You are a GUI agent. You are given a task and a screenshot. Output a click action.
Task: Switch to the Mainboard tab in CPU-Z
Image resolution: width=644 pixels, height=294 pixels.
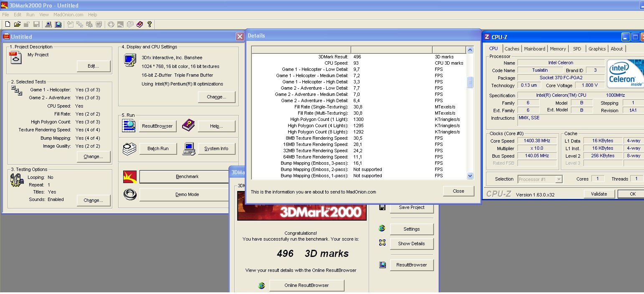click(x=535, y=49)
